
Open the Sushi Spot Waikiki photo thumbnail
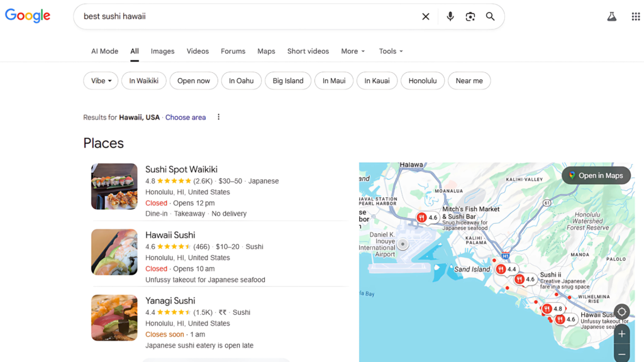tap(114, 187)
